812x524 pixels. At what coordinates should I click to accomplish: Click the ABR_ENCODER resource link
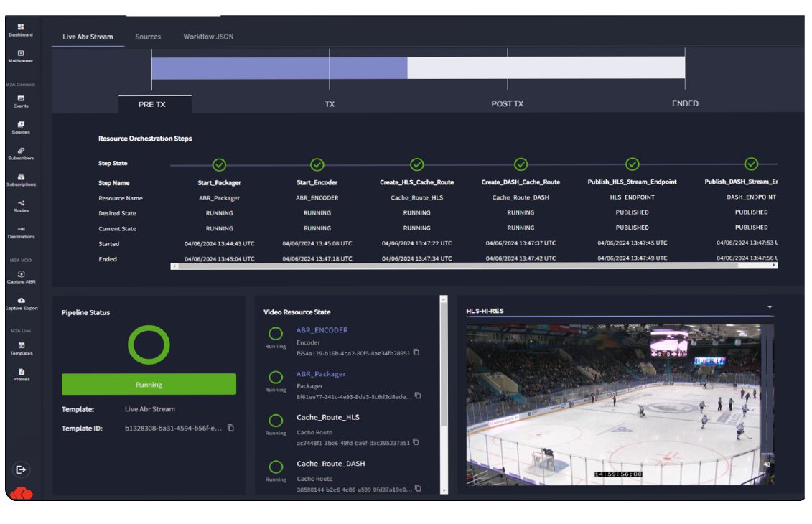coord(322,330)
